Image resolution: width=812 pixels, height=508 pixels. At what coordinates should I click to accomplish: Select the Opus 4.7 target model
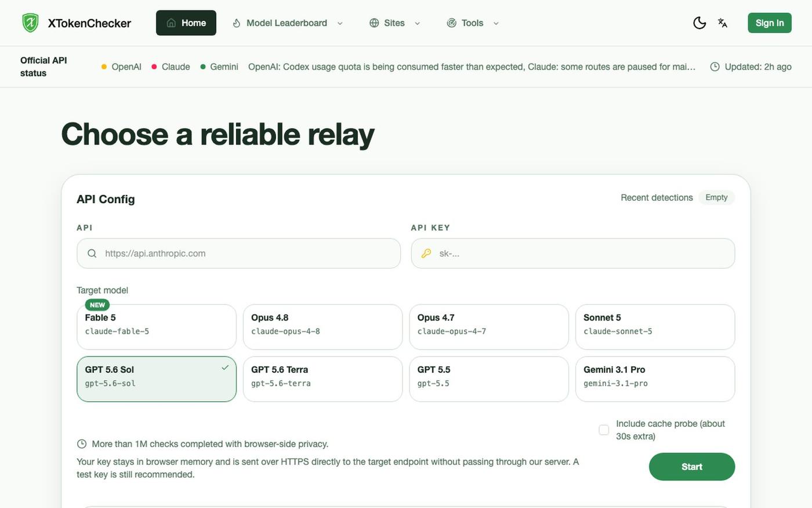click(x=489, y=327)
